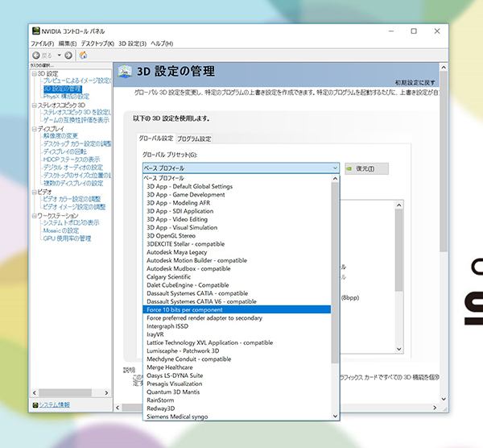Choose Oasys LS-DYNA Suite preset

[237, 375]
